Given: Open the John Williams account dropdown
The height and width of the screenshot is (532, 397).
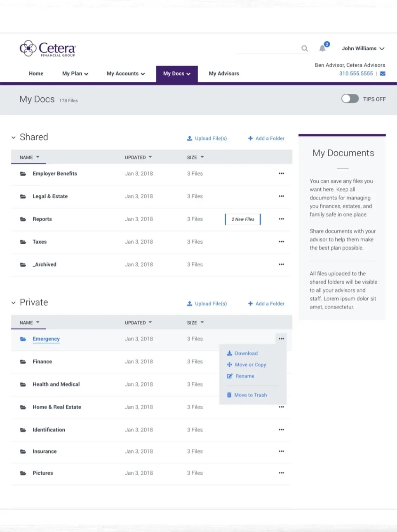Looking at the screenshot, I should click(x=363, y=49).
